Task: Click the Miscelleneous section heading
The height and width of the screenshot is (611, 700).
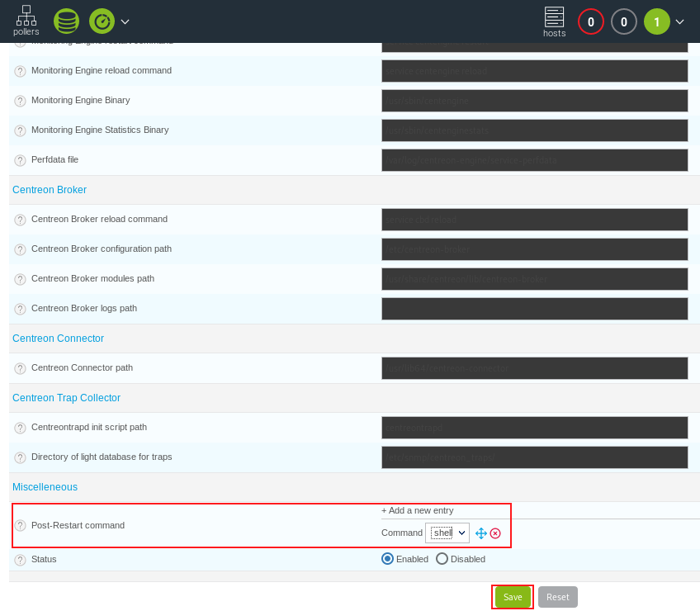Action: pyautogui.click(x=45, y=487)
